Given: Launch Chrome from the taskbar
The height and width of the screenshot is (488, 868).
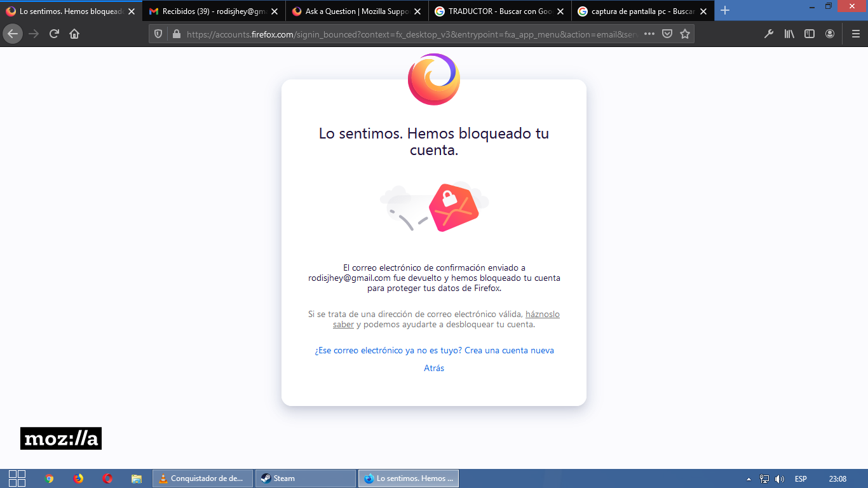Looking at the screenshot, I should point(50,478).
